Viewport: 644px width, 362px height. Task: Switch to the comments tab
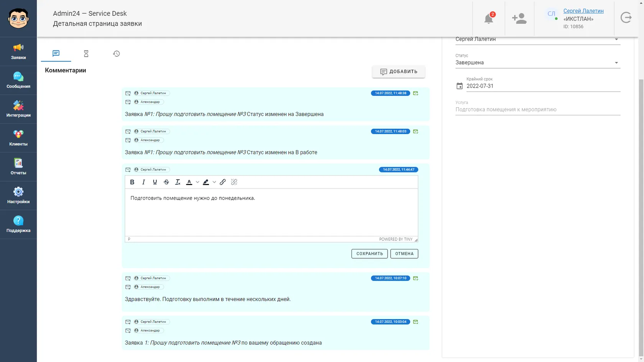pyautogui.click(x=56, y=53)
